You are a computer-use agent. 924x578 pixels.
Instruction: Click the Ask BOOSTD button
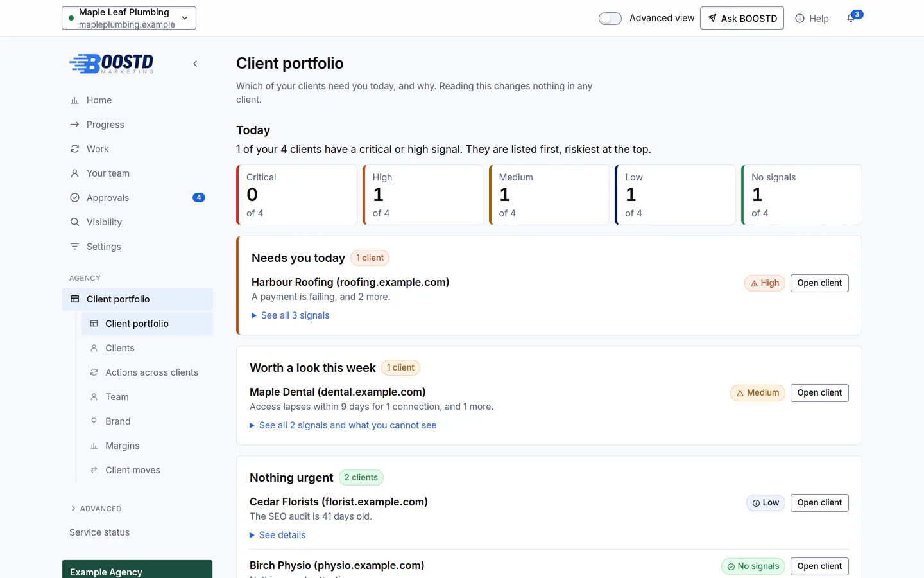(742, 18)
